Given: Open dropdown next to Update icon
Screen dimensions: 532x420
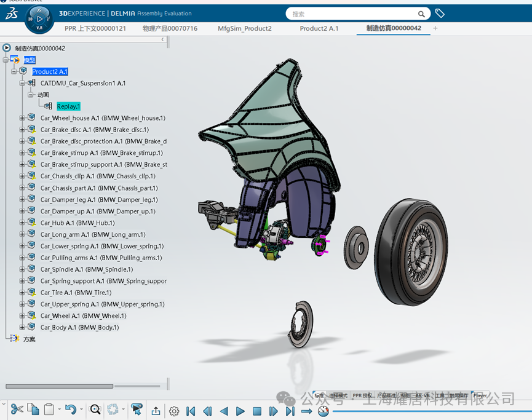Looking at the screenshot, I should coord(123,410).
